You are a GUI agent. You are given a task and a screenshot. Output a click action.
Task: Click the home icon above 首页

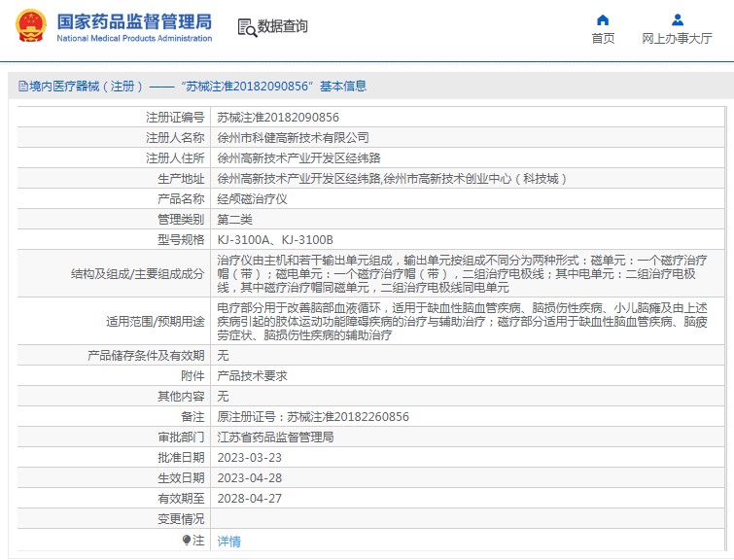603,20
